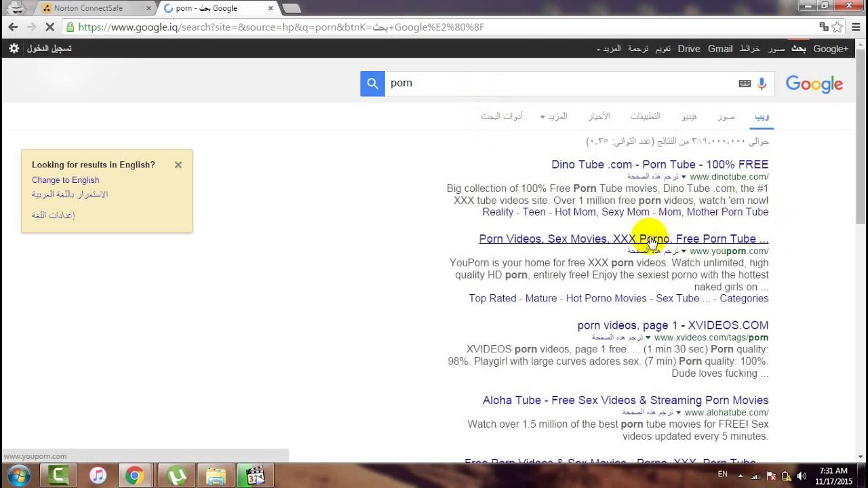
Task: Expand the المزيد dropdown beside search tabs
Action: [553, 117]
